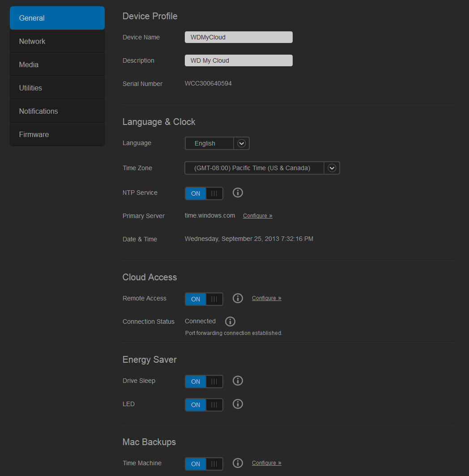The height and width of the screenshot is (476, 469).
Task: Toggle the LED switch
Action: pyautogui.click(x=204, y=405)
